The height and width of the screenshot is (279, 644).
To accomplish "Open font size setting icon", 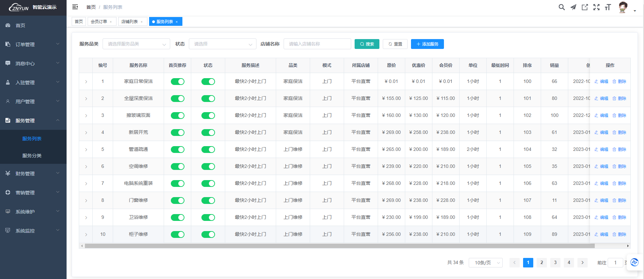I will [x=608, y=7].
